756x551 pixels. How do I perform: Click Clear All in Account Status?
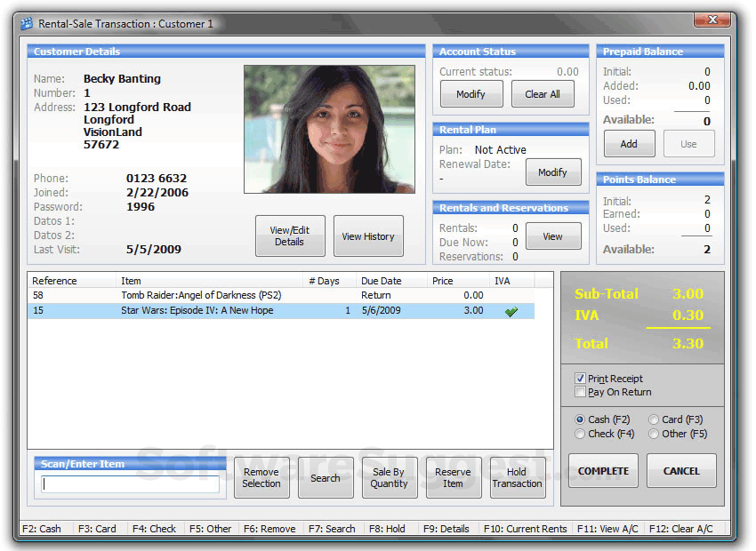[x=543, y=94]
